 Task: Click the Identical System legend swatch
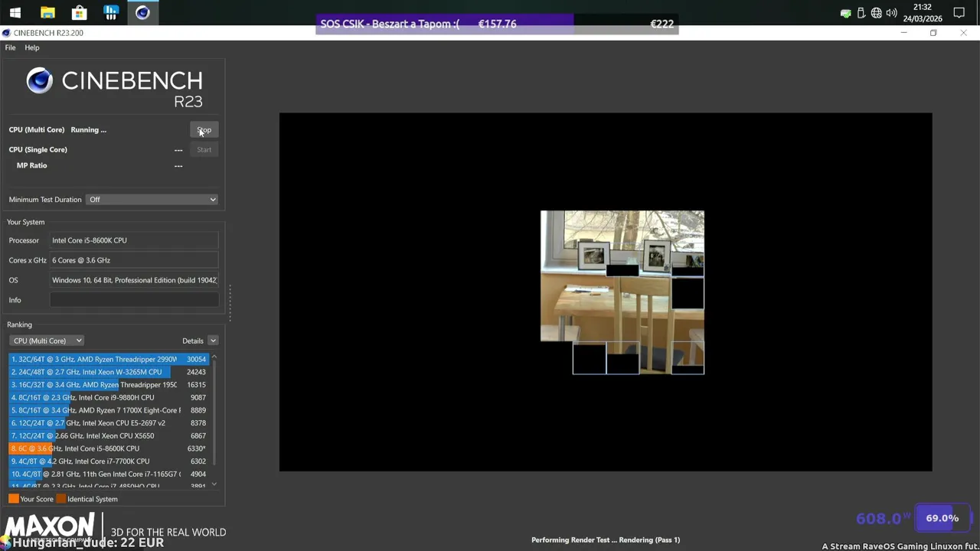tap(61, 499)
